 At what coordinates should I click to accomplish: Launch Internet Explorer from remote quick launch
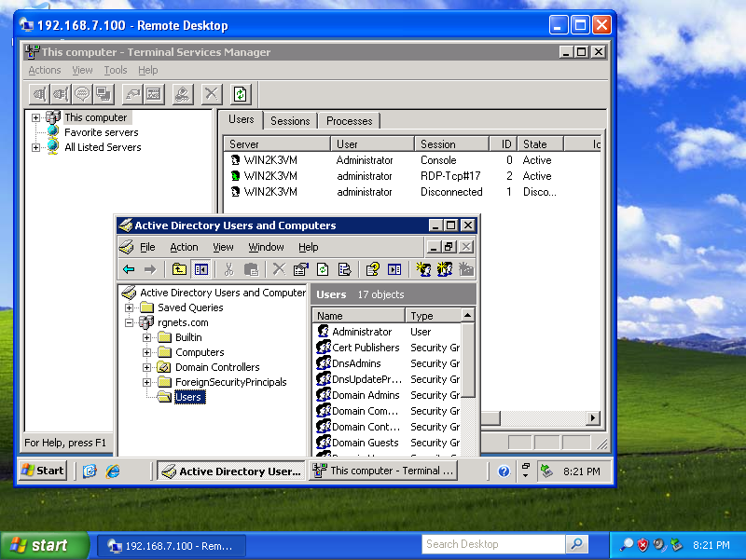tap(113, 471)
